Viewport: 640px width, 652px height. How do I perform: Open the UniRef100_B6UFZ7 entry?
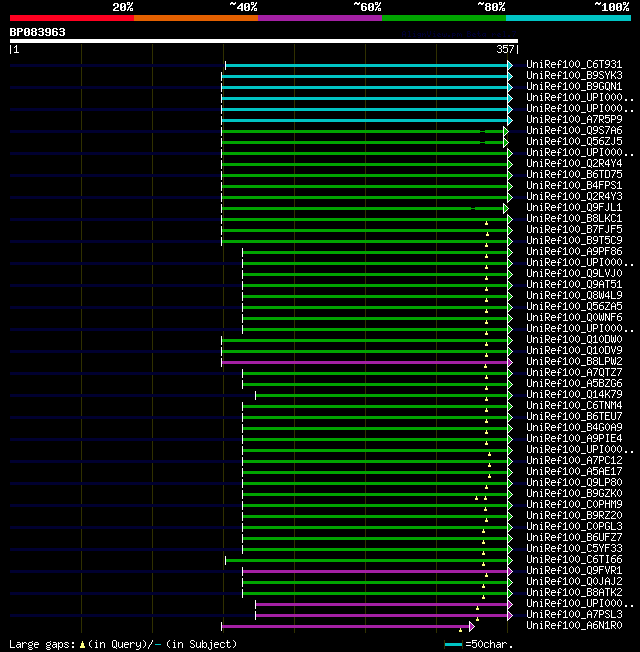tap(574, 538)
